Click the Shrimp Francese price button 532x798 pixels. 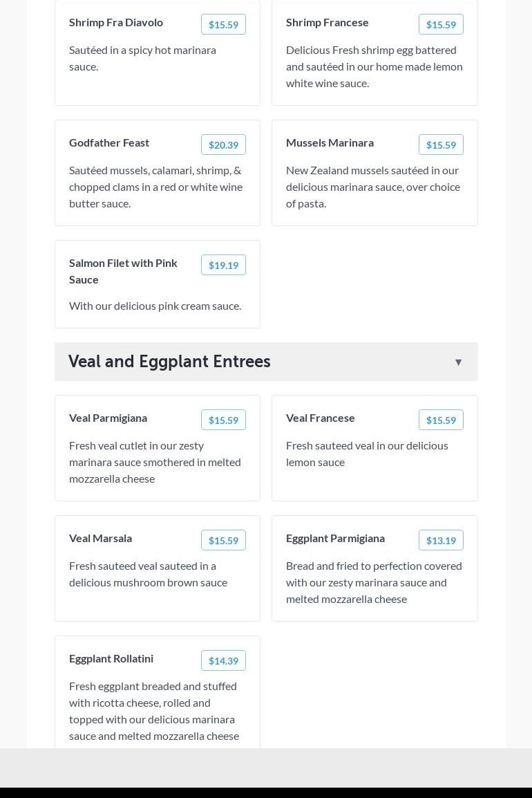(441, 25)
